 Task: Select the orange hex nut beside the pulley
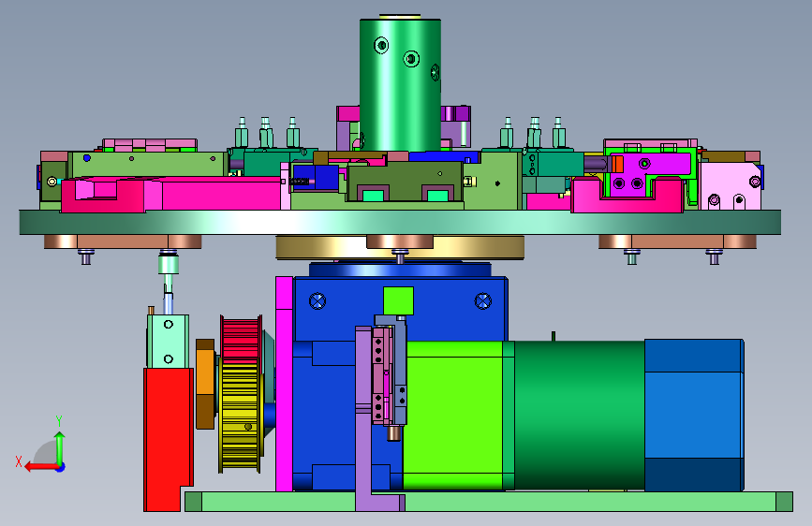coord(205,384)
